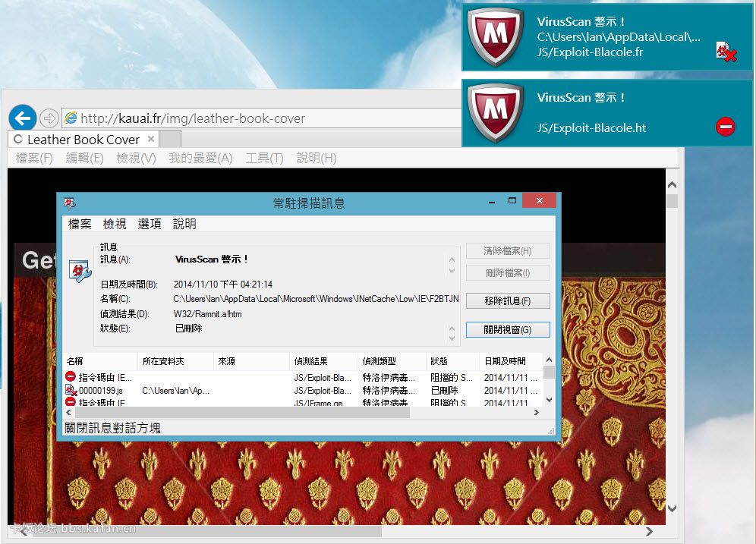Screen dimensions: 756x544
Task: Click the infected file icon on Blacole.fr alert
Action: tap(726, 52)
